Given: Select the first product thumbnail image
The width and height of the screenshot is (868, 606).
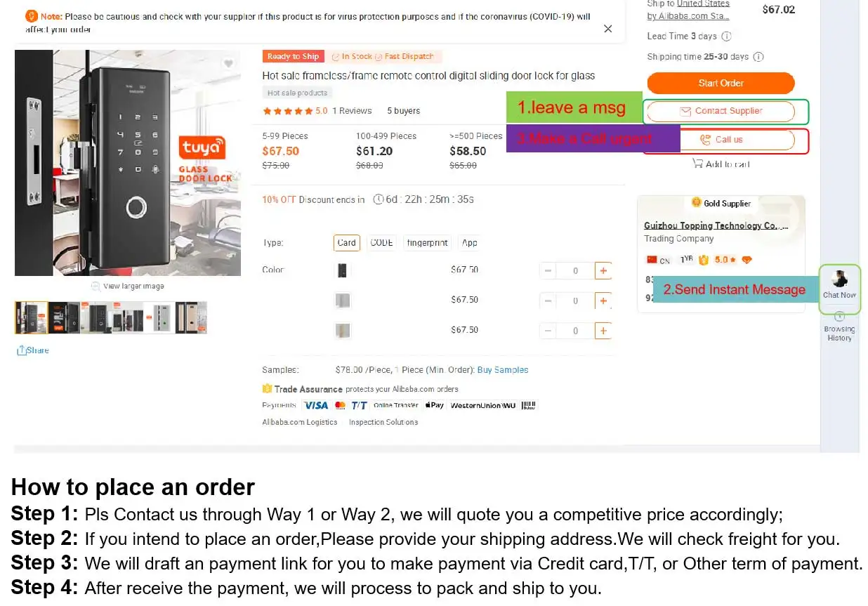Looking at the screenshot, I should point(32,317).
